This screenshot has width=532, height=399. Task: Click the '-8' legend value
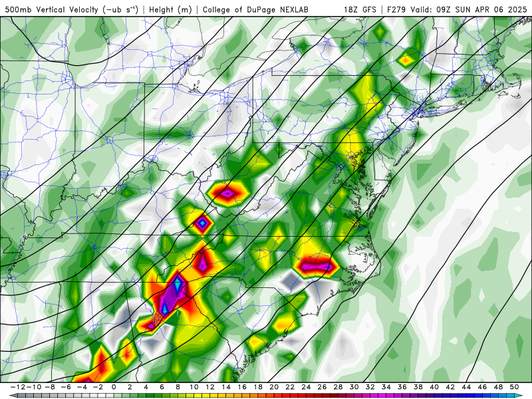coord(49,387)
